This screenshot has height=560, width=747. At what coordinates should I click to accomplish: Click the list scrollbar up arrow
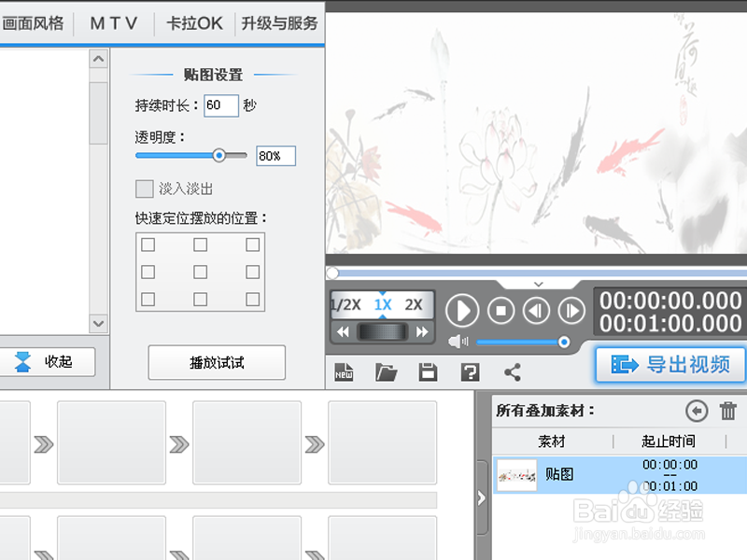pyautogui.click(x=99, y=59)
